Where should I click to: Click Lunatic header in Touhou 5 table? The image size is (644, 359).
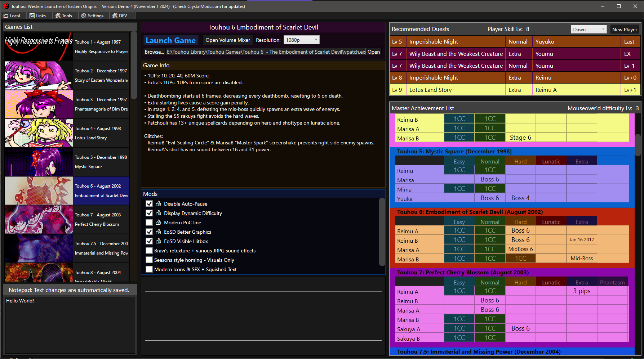551,161
